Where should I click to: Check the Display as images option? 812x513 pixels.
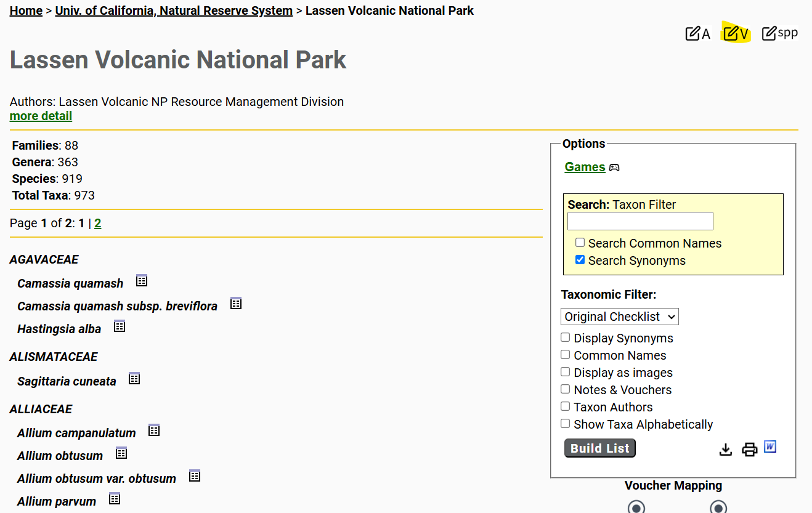(x=565, y=372)
